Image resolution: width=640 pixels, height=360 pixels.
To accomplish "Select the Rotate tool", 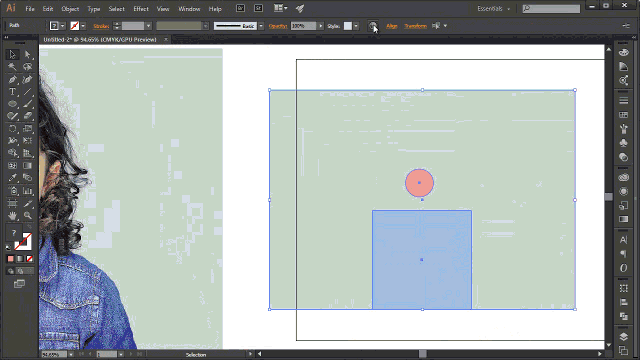I will 12,129.
